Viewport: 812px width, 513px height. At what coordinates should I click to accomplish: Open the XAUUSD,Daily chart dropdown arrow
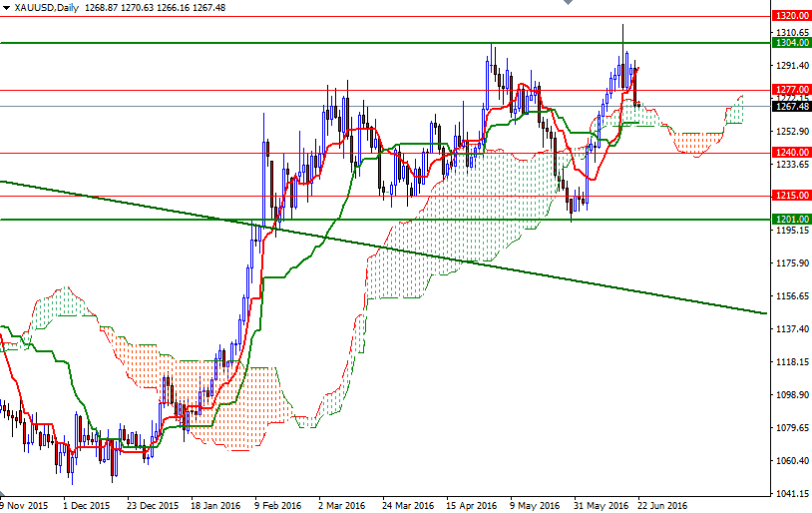click(6, 7)
